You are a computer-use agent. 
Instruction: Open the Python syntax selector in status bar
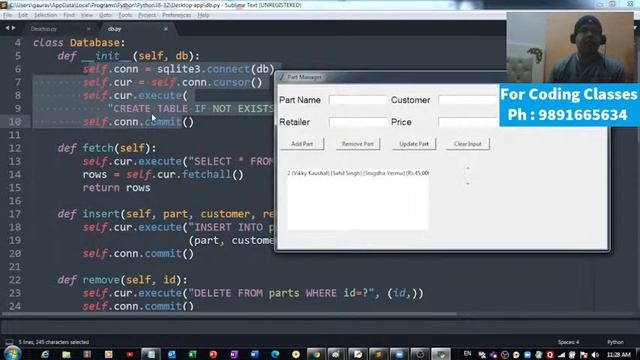click(616, 342)
